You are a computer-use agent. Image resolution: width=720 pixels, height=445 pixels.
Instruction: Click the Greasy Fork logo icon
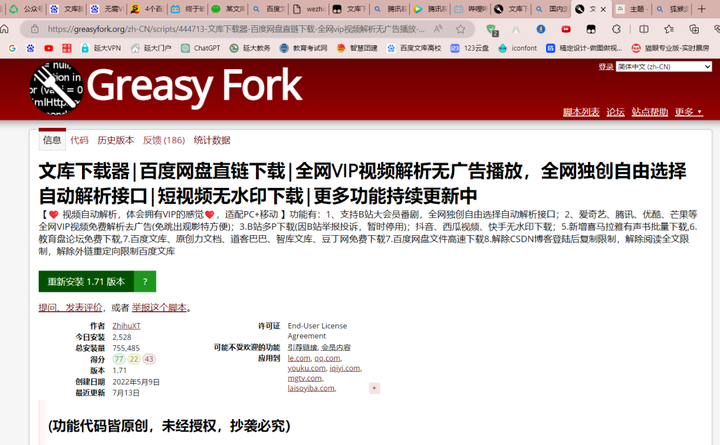tap(56, 88)
